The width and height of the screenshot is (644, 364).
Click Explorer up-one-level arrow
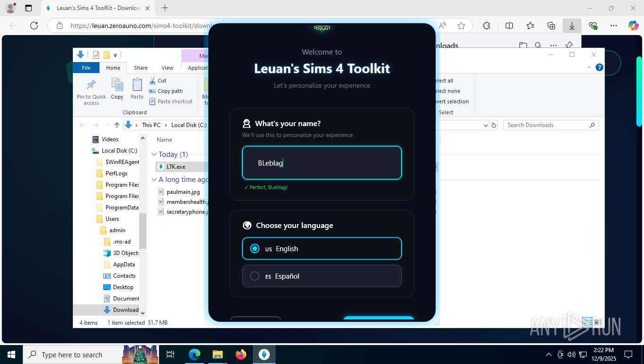point(116,125)
